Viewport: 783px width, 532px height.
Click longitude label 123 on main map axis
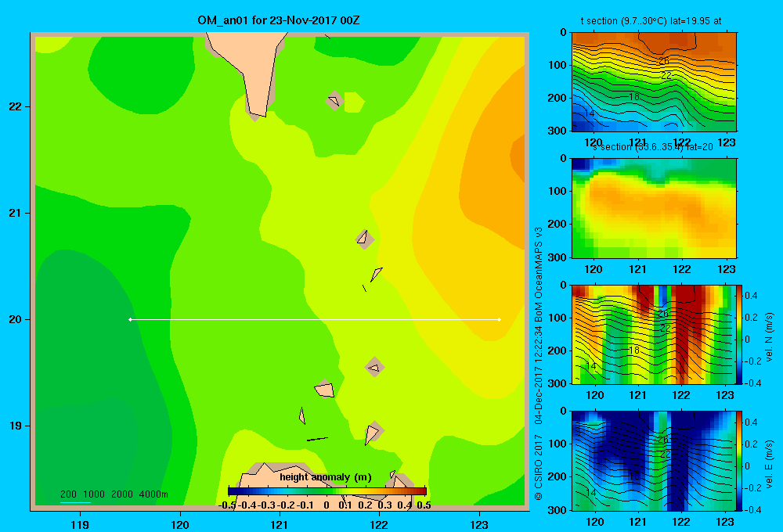tap(479, 524)
